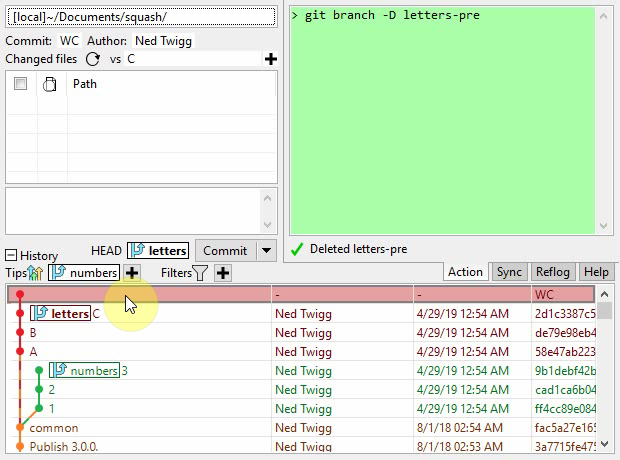Click the repository path field
Image resolution: width=620 pixels, height=460 pixels.
[140, 17]
